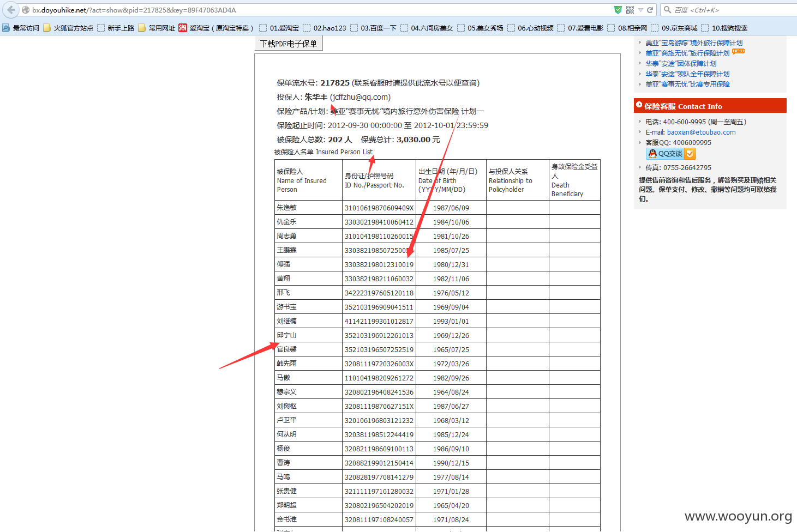Open the 最常访问 bookmark
This screenshot has width=797, height=532.
(21, 28)
